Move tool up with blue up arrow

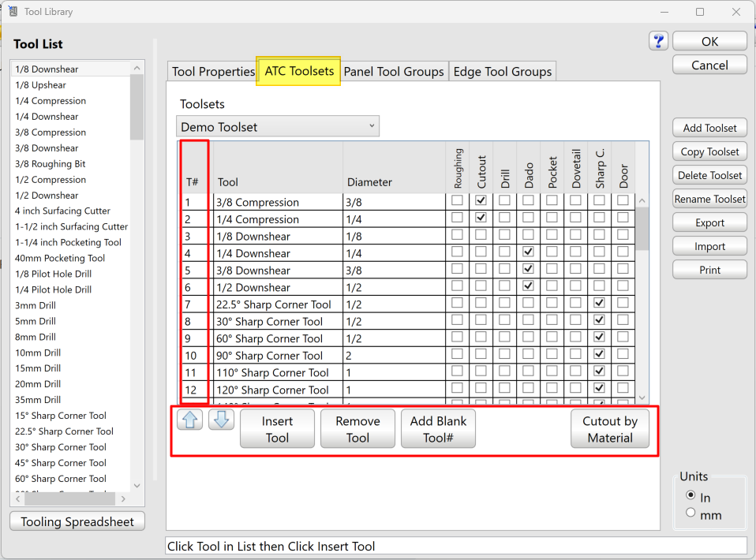[x=190, y=420]
